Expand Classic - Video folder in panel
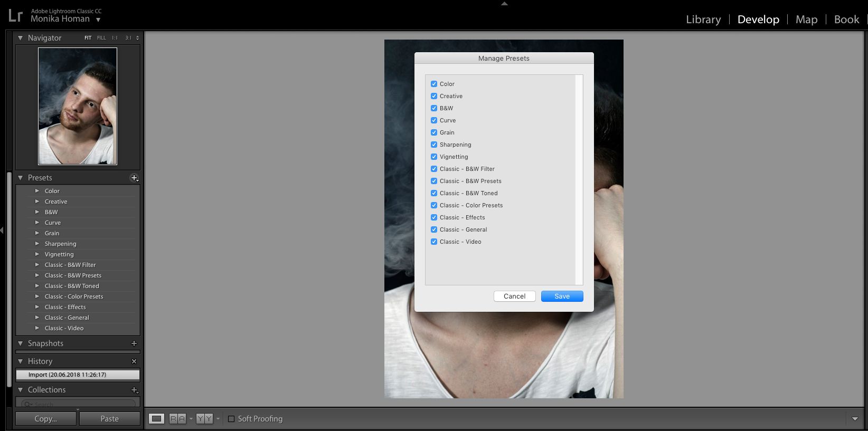 pyautogui.click(x=37, y=328)
